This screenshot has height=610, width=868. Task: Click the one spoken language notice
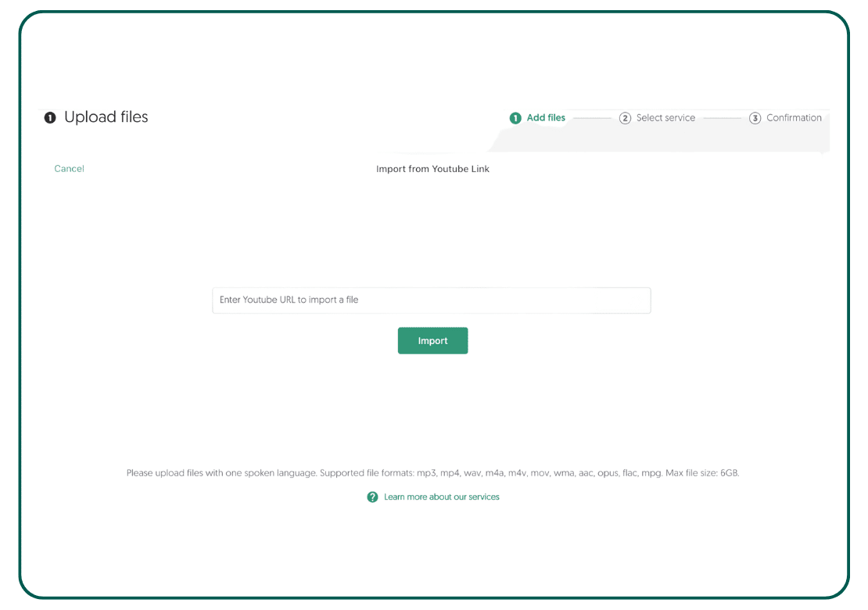221,473
